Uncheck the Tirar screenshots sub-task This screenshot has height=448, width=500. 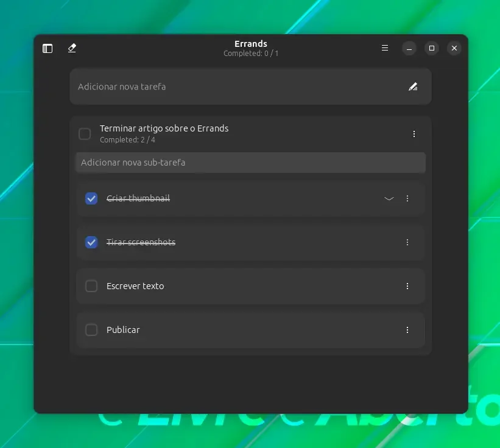click(x=91, y=242)
